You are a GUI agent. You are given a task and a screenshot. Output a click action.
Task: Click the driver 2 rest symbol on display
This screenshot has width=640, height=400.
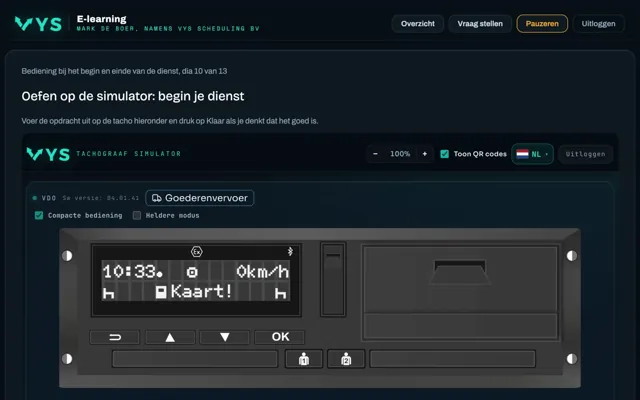coord(280,293)
